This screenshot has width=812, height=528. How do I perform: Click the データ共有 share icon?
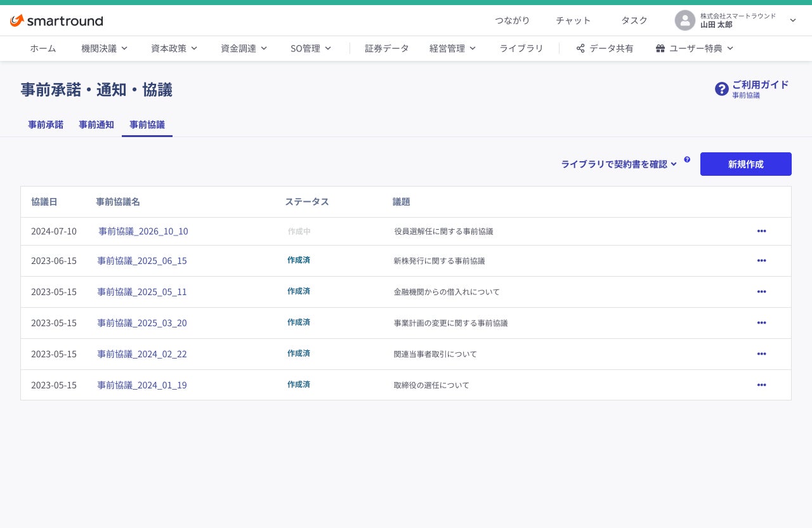[x=580, y=48]
